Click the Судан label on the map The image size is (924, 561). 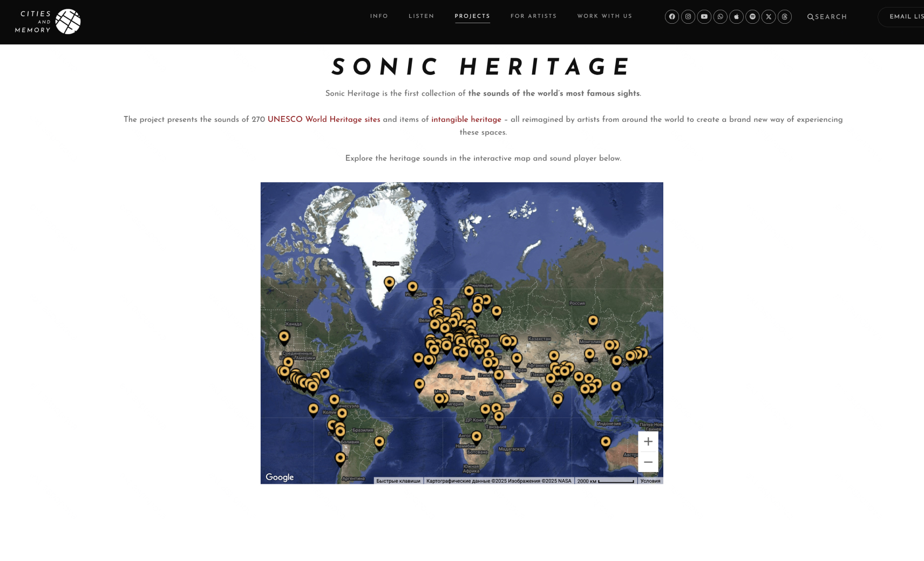[x=486, y=393]
